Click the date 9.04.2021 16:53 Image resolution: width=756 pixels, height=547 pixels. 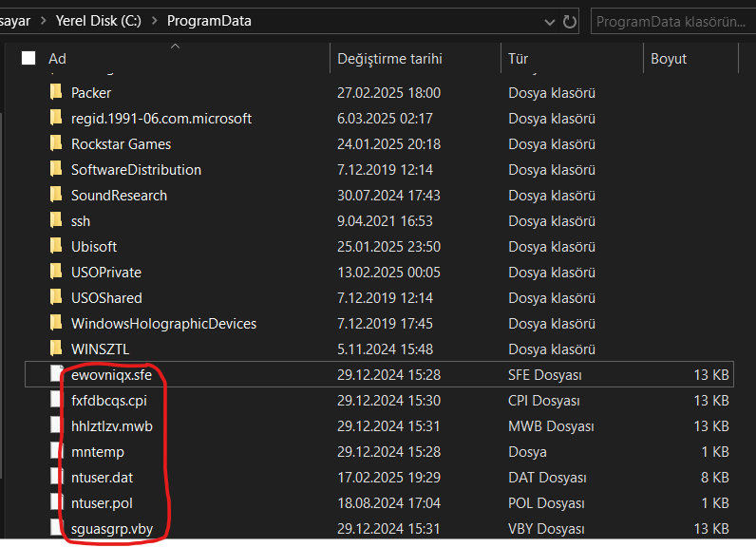click(x=386, y=220)
